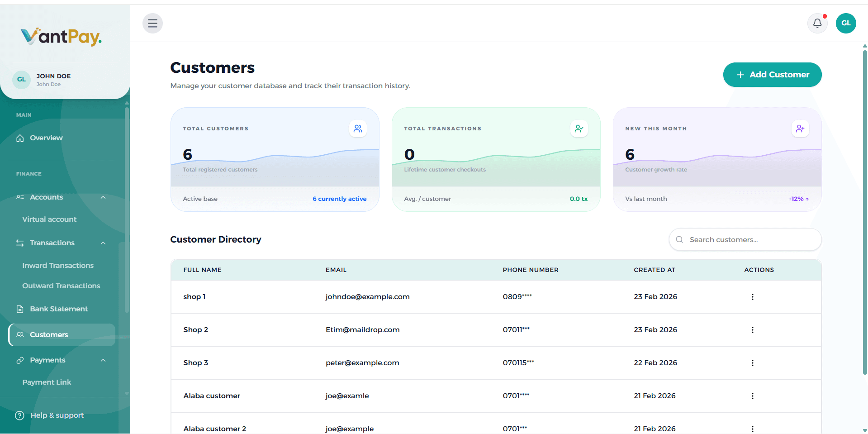Image resolution: width=868 pixels, height=434 pixels.
Task: Open notifications via the bell icon
Action: [x=817, y=23]
